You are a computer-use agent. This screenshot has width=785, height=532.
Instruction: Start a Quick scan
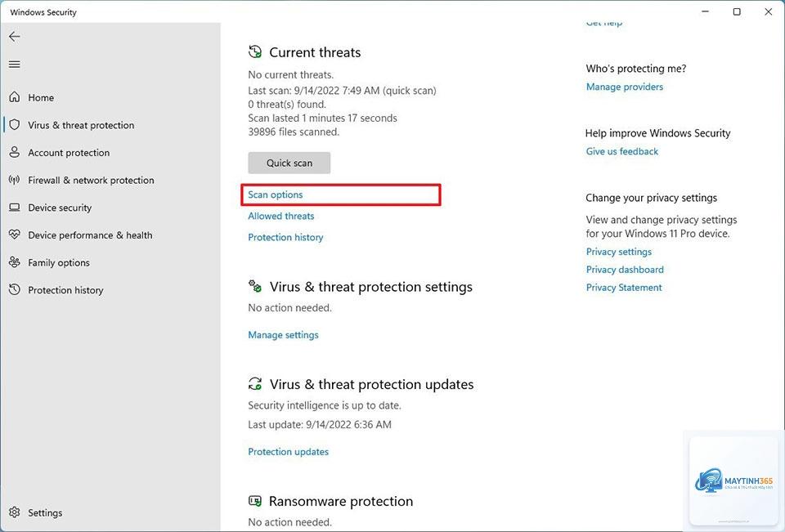[x=289, y=163]
